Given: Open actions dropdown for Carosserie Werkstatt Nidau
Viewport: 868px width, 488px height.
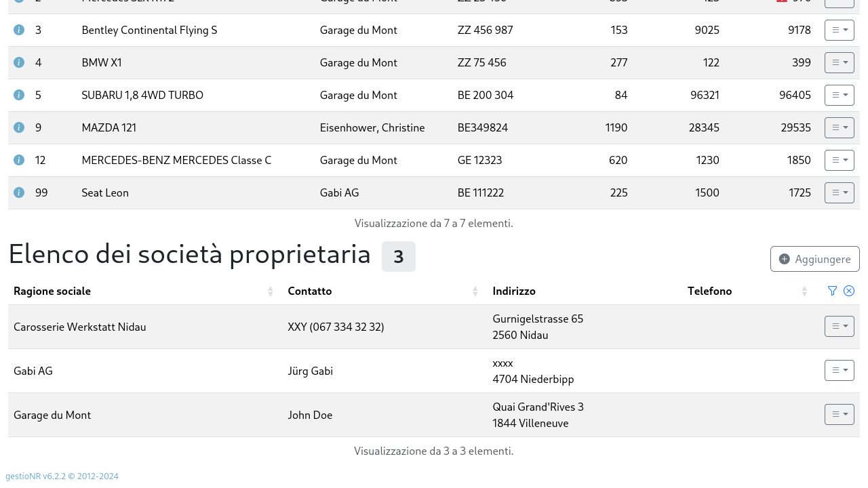Looking at the screenshot, I should [840, 326].
